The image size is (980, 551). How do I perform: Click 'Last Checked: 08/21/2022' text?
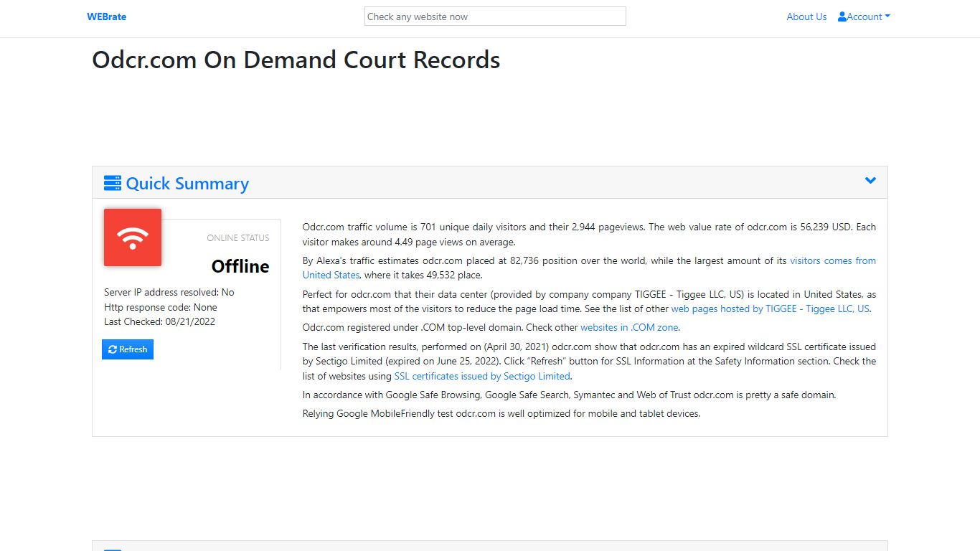[159, 321]
